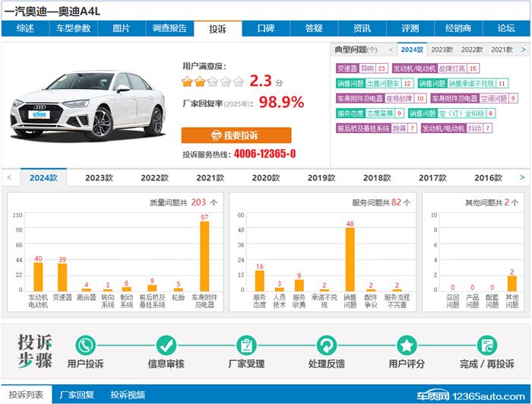
Task: Select 2020款 chart year tab
Action: (x=266, y=178)
